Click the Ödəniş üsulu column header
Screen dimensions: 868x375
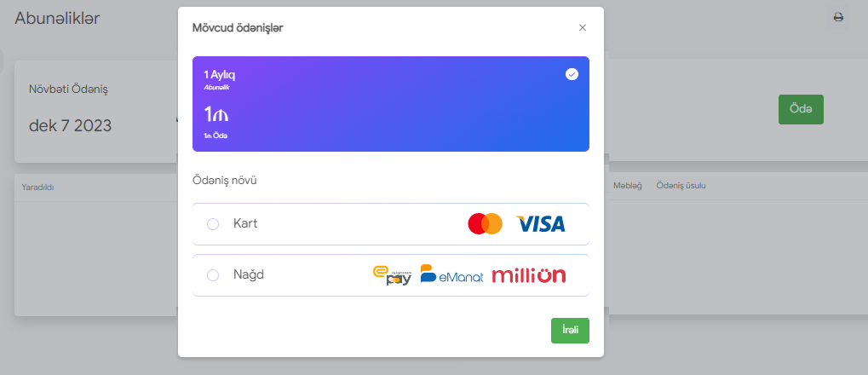pos(681,186)
